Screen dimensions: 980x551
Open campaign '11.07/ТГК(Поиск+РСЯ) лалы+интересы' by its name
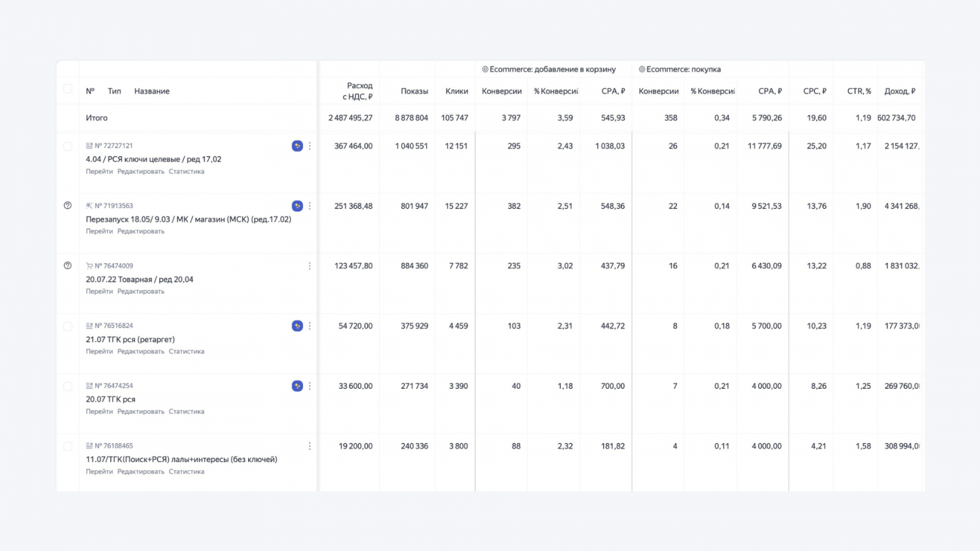(x=181, y=459)
